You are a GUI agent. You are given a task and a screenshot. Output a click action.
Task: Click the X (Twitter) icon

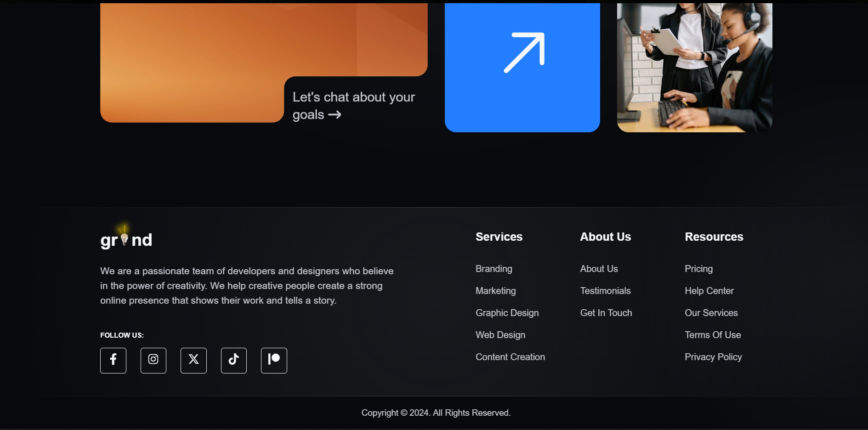(x=193, y=361)
